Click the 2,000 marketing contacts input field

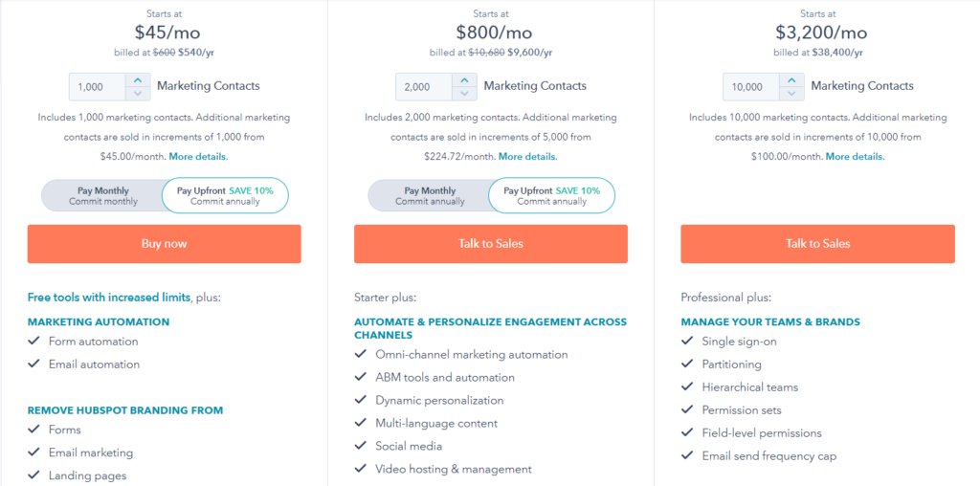(x=424, y=87)
